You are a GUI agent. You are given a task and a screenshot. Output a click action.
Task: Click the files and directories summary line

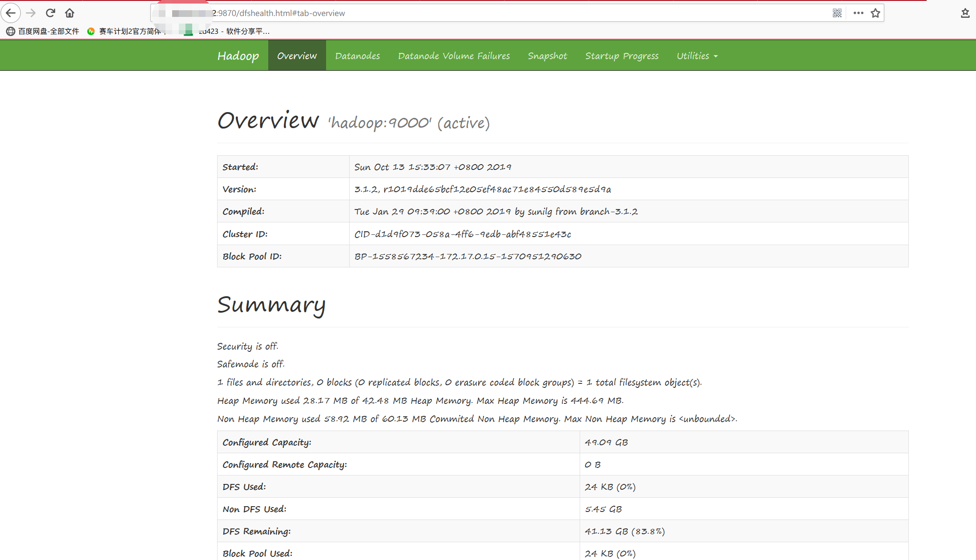459,382
